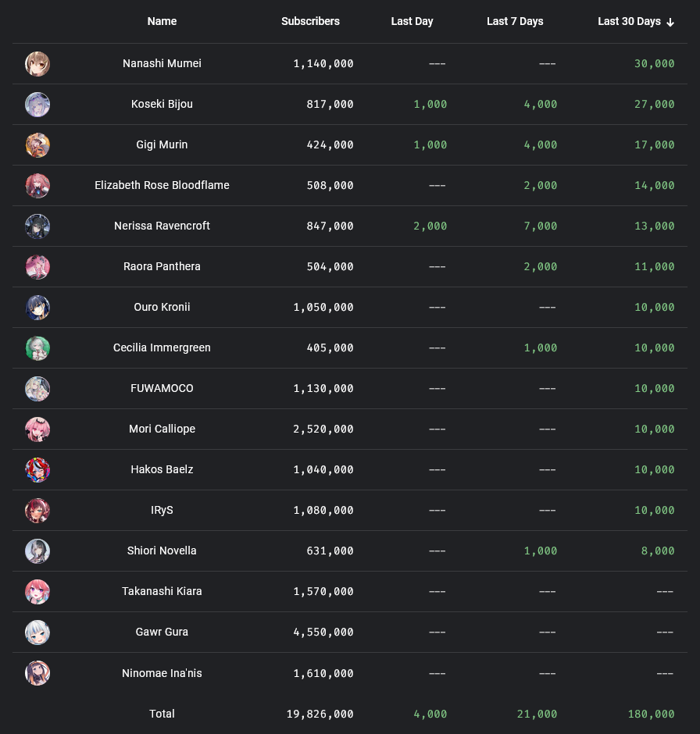Open Elizabeth Rose Bloodflame's channel link
The width and height of the screenshot is (700, 734).
162,186
